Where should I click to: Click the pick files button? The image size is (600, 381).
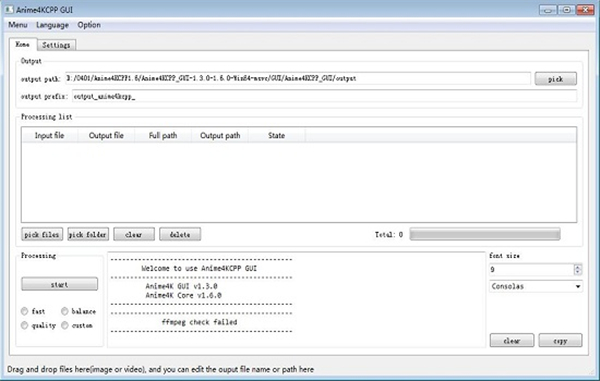pyautogui.click(x=42, y=234)
